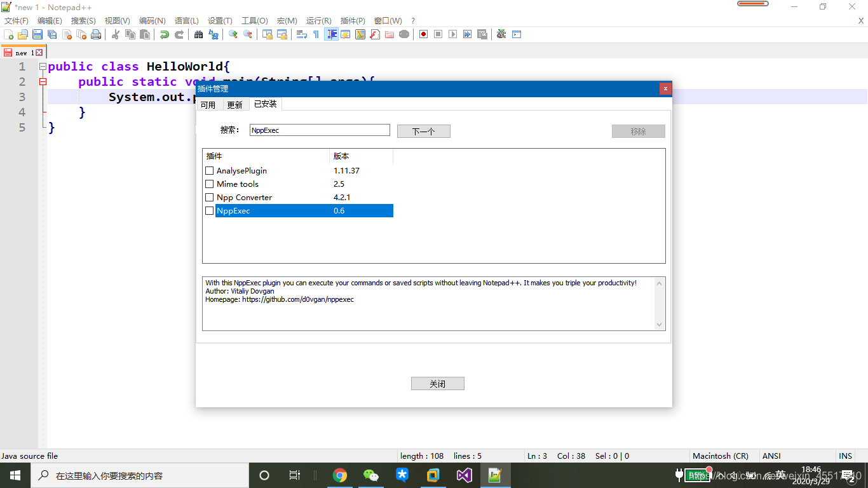Select the Npp Converter row

click(298, 198)
